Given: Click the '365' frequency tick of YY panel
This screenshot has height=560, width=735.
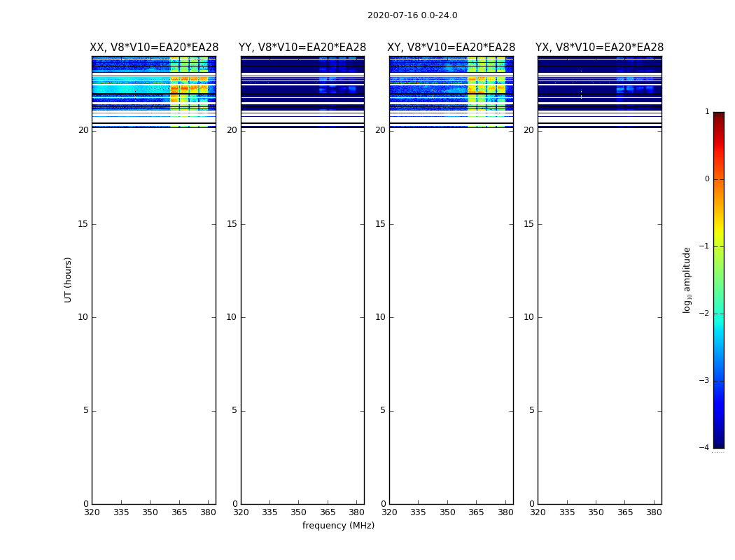Looking at the screenshot, I should (x=328, y=512).
